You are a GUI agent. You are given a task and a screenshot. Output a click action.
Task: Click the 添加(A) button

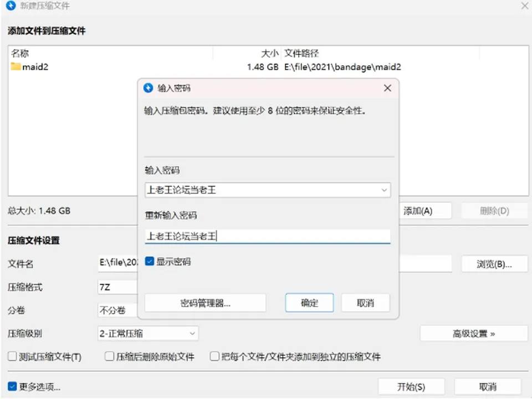[426, 211]
